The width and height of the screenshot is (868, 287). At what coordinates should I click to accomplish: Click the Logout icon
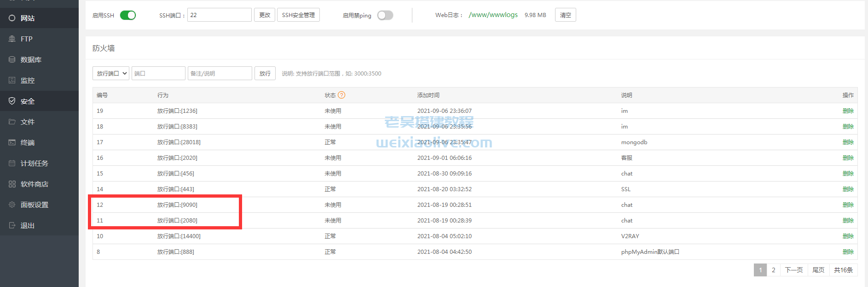[x=12, y=225]
